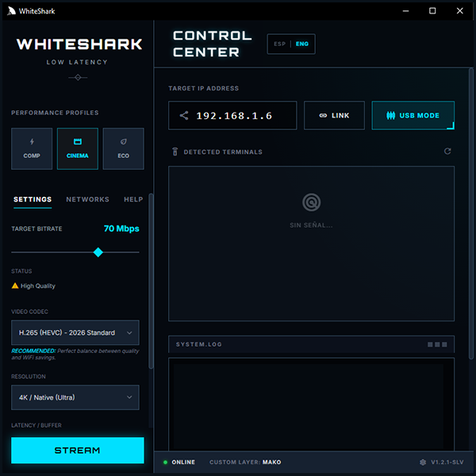
Task: Click the chevron in 4K resolution box
Action: click(129, 397)
